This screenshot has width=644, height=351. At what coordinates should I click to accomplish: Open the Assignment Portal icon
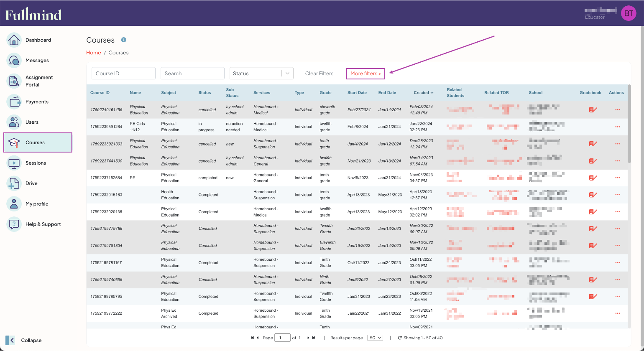point(14,81)
